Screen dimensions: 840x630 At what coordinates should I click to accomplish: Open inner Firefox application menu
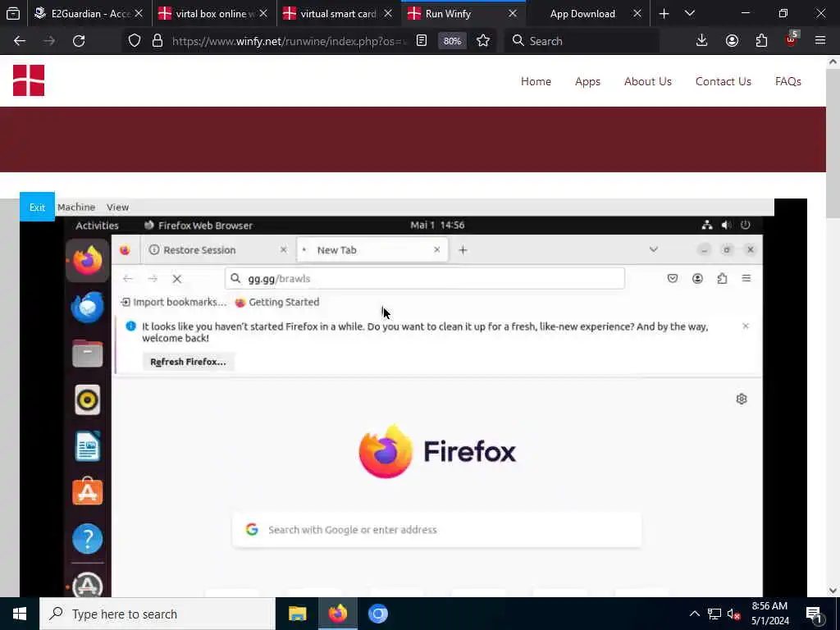tap(746, 279)
